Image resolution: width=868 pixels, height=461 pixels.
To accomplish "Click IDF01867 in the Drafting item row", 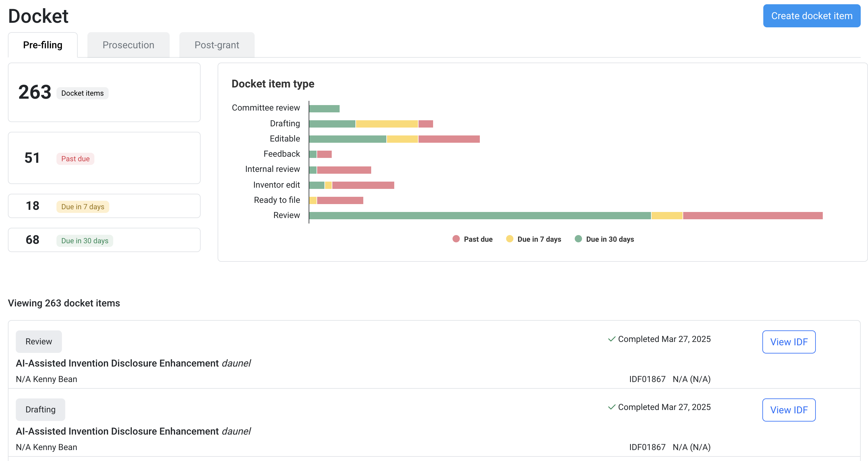I will click(x=647, y=447).
